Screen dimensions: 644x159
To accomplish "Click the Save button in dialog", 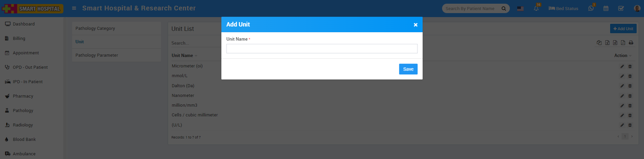I will [x=408, y=69].
